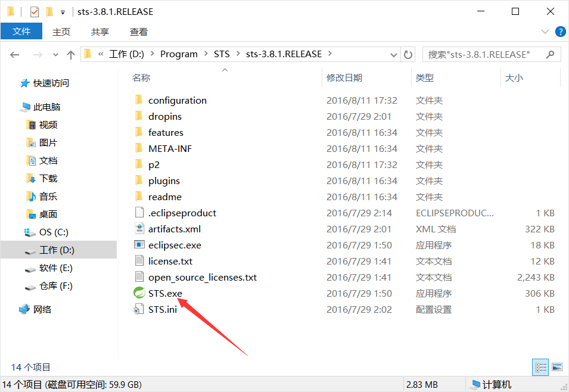Click the STS.exe Spring leaf icon
Screen dimensions: 569x392
click(139, 293)
